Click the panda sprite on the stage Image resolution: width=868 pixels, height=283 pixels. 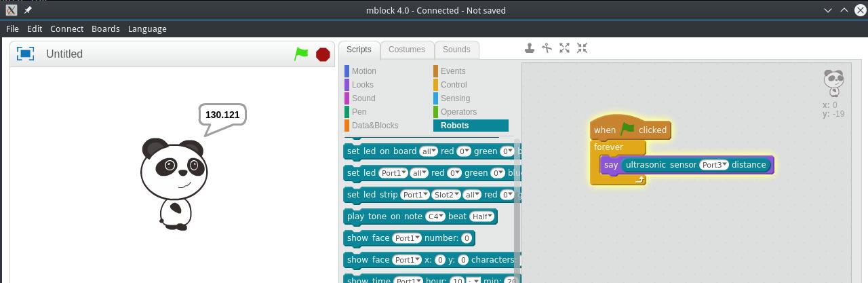pos(174,183)
